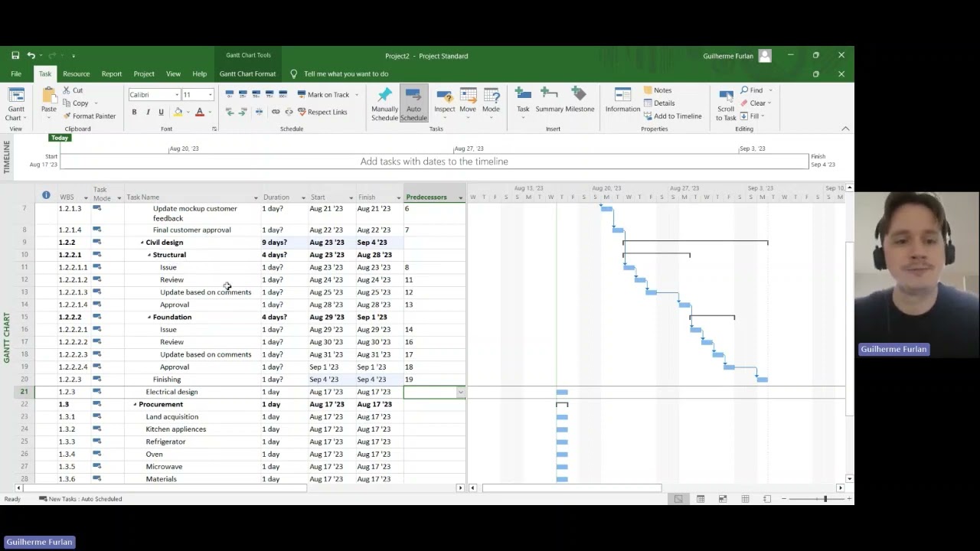Outdent the selected task

(230, 112)
